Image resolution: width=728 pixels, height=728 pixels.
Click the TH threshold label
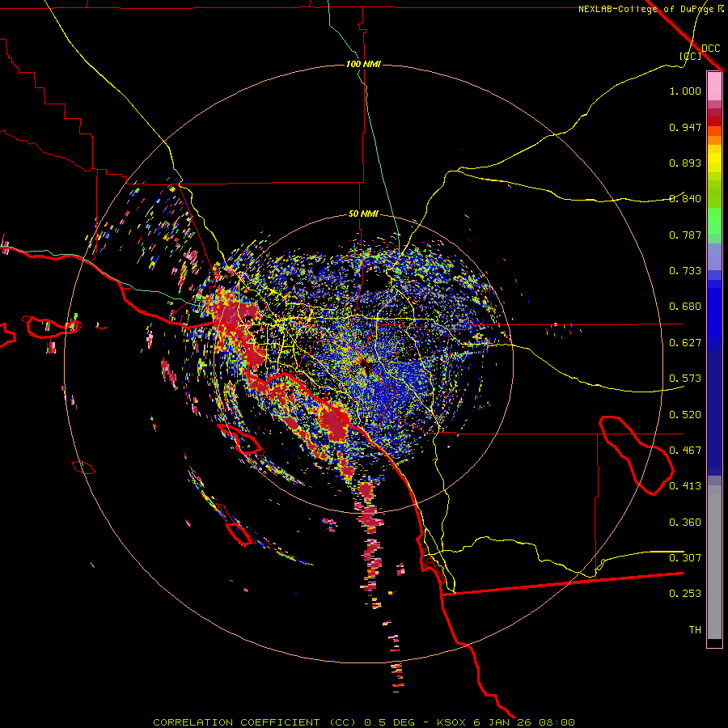tap(695, 630)
